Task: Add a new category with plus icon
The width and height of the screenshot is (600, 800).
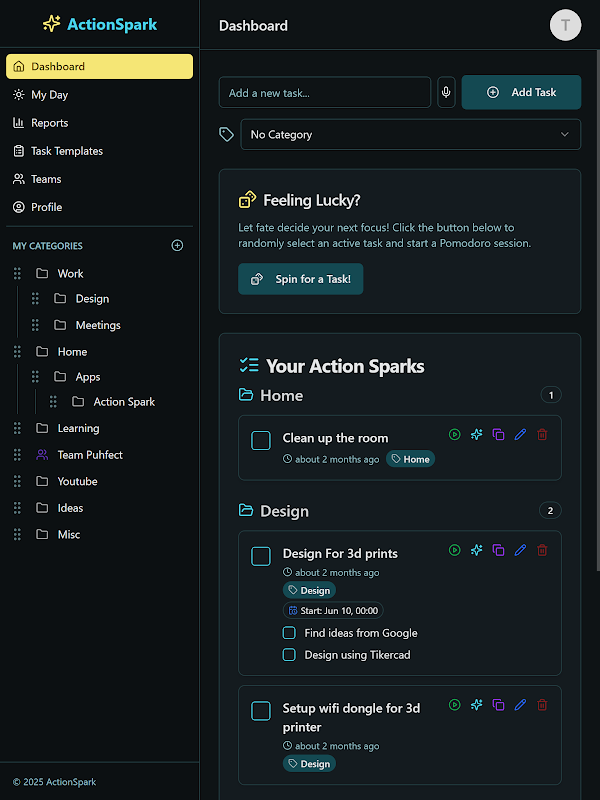Action: [x=177, y=245]
